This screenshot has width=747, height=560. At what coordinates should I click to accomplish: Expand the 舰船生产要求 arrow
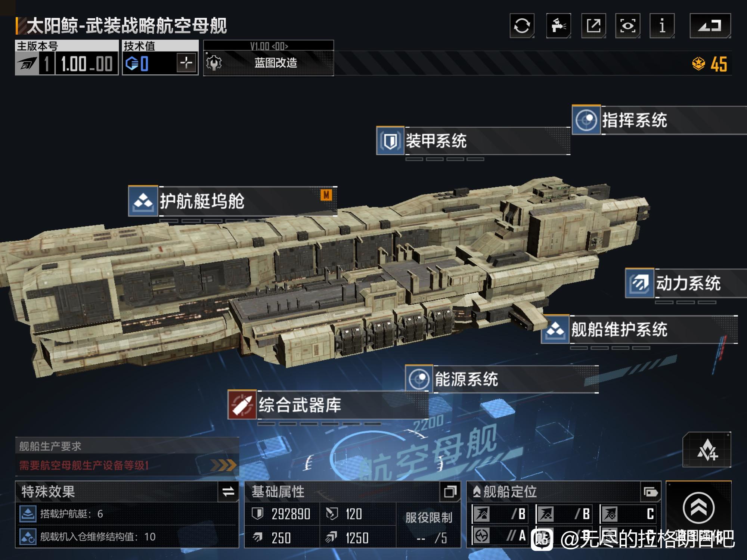(x=223, y=465)
